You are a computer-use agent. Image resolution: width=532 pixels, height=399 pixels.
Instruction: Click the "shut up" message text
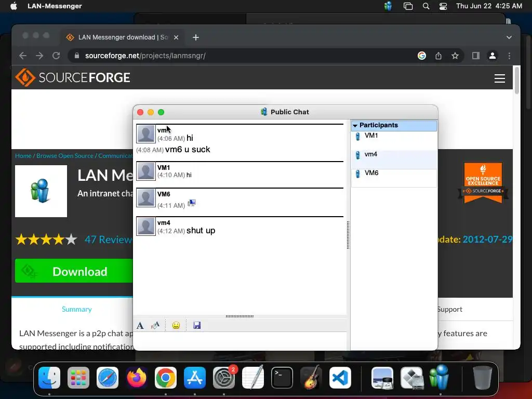201,231
